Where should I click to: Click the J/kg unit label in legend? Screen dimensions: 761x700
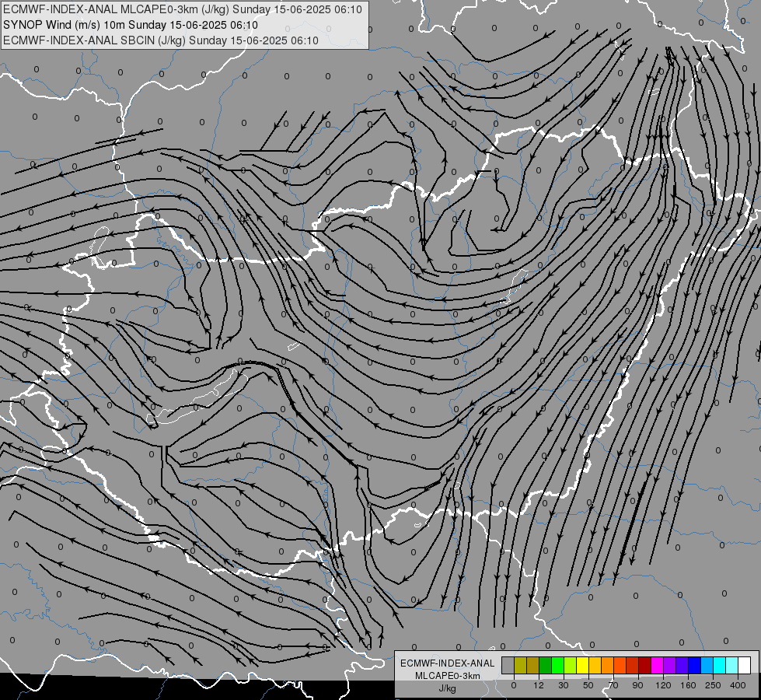pyautogui.click(x=448, y=688)
